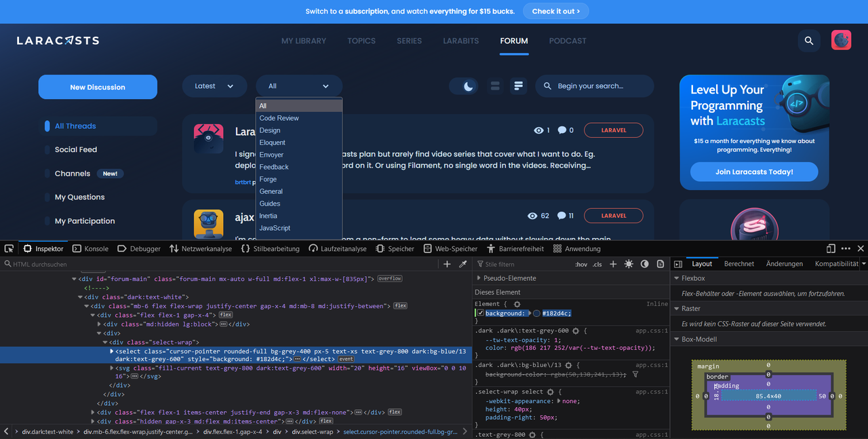Expand the select element node
The width and height of the screenshot is (868, 439).
tap(113, 351)
